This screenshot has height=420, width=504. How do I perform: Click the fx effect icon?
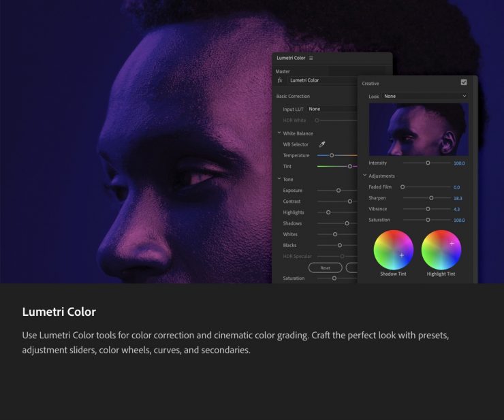coord(280,80)
